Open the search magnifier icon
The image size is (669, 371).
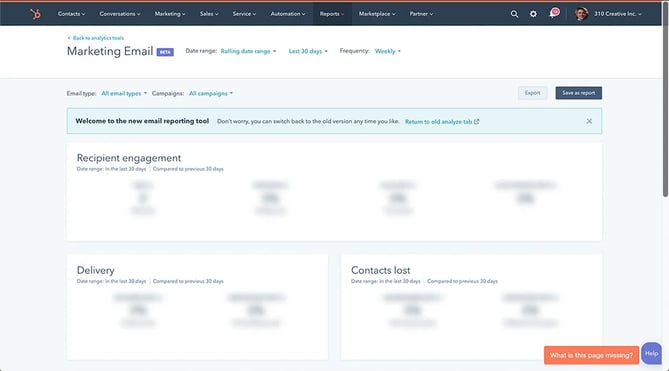point(515,14)
